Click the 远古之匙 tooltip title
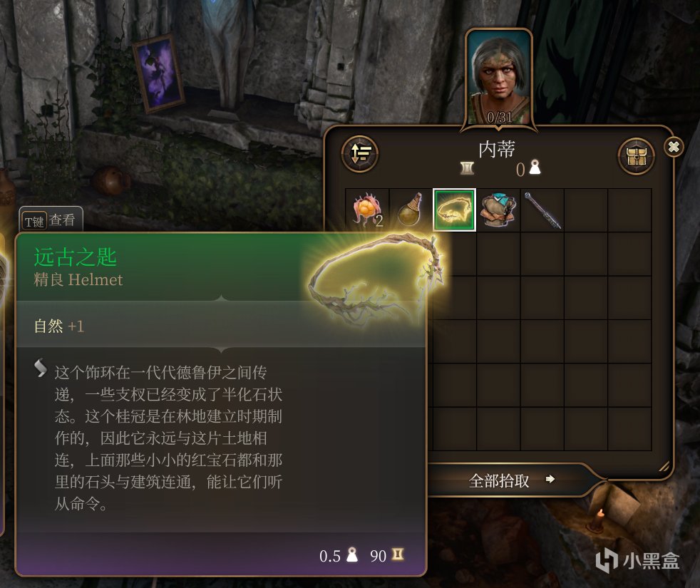 click(75, 257)
